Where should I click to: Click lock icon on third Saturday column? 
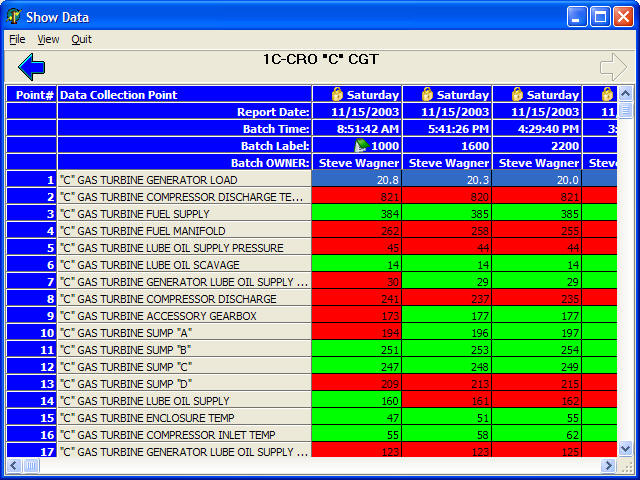click(x=517, y=95)
